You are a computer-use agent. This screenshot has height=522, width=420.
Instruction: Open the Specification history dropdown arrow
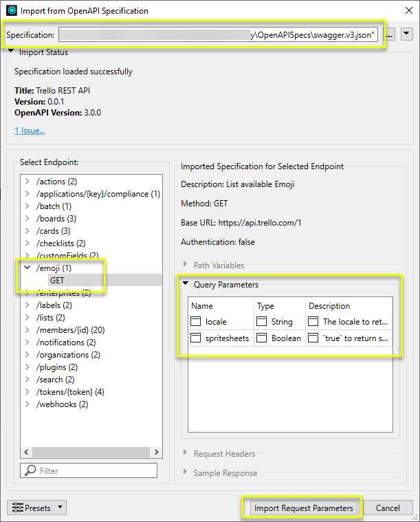[406, 34]
